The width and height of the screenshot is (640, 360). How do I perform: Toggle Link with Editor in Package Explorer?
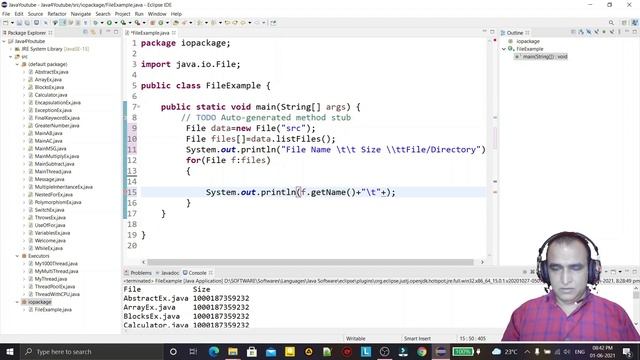click(93, 32)
